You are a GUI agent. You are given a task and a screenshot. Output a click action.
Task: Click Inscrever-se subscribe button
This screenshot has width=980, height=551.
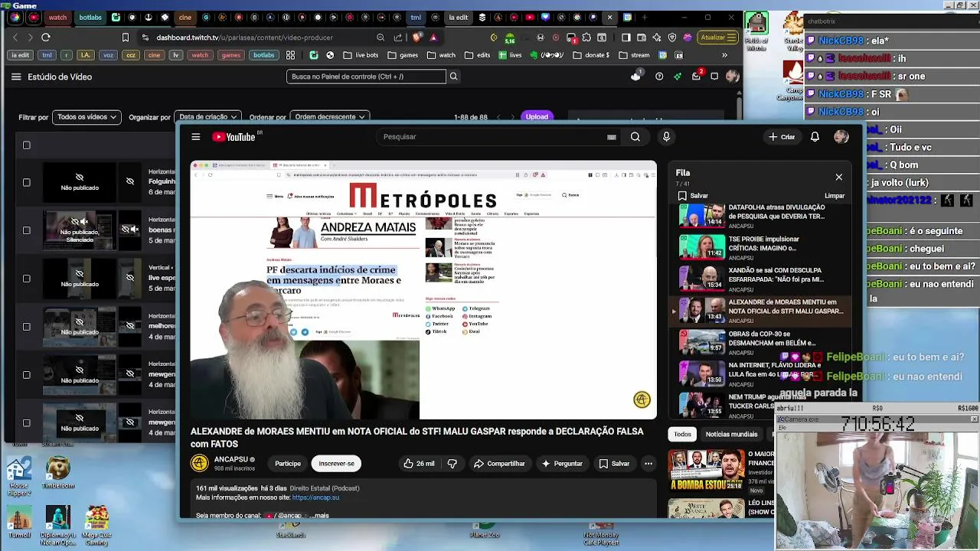(337, 464)
